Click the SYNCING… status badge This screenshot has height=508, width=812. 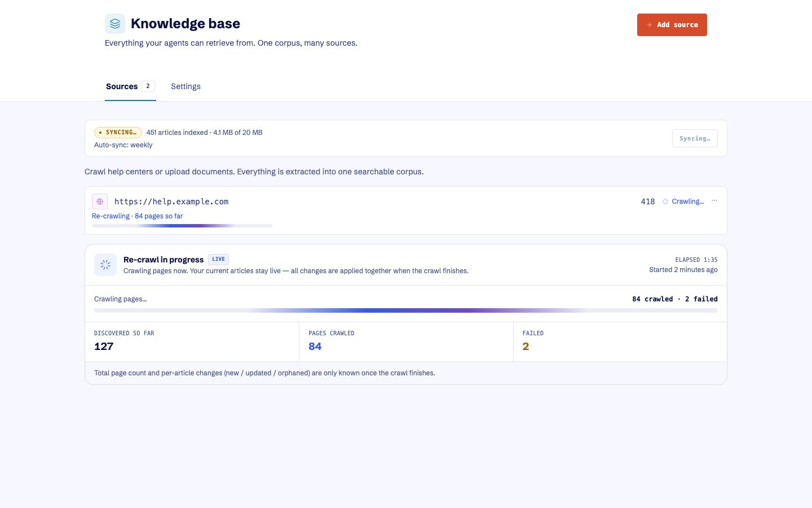118,133
